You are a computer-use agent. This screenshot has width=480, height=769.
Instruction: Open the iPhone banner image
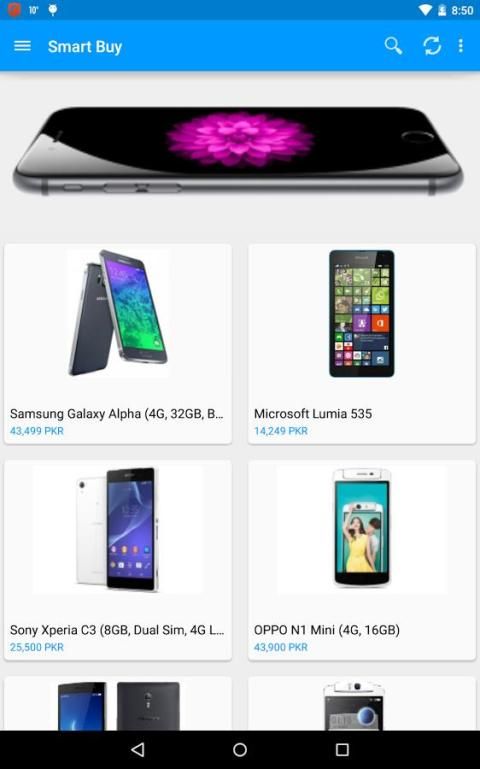tap(238, 152)
